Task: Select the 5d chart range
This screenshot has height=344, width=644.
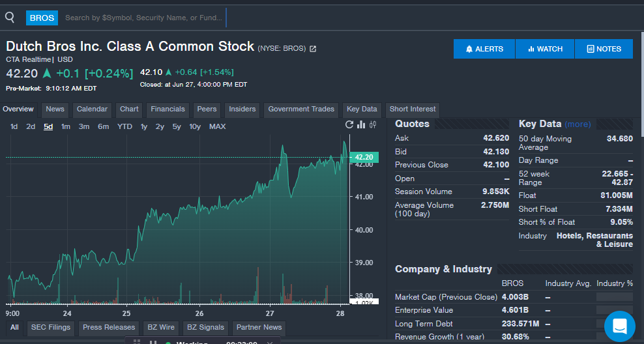Action: (x=48, y=126)
